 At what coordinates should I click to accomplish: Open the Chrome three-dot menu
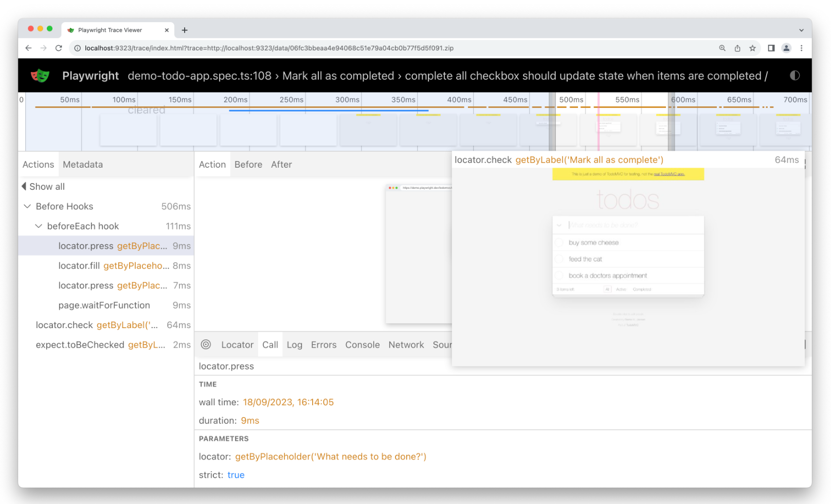tap(801, 48)
